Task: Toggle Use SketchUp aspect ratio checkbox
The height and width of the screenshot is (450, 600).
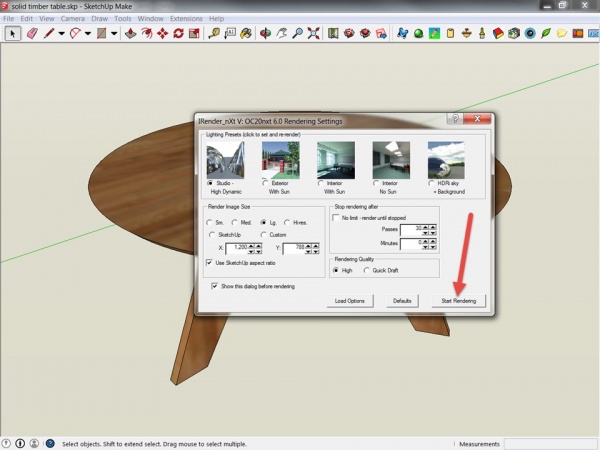Action: pyautogui.click(x=209, y=262)
